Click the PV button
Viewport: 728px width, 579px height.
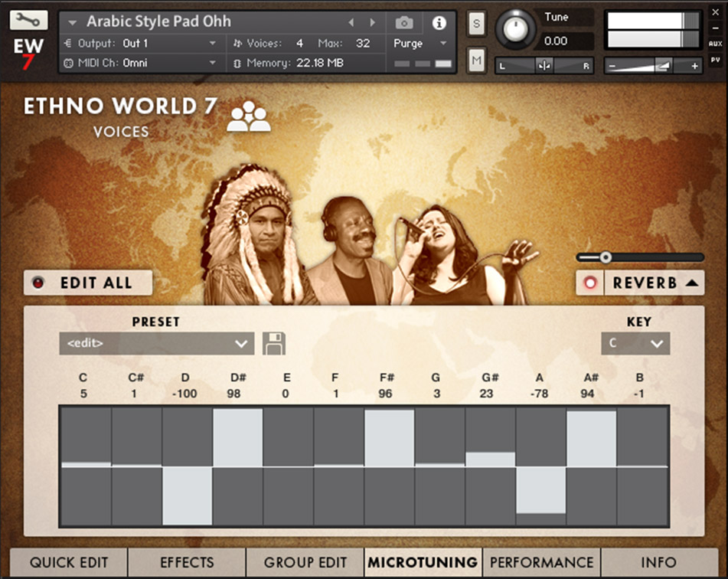[715, 60]
